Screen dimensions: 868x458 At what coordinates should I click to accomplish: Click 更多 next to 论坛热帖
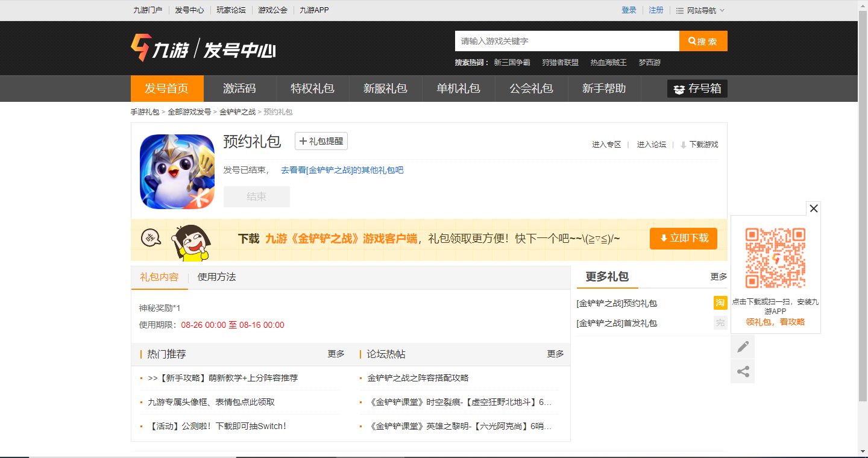pos(555,354)
